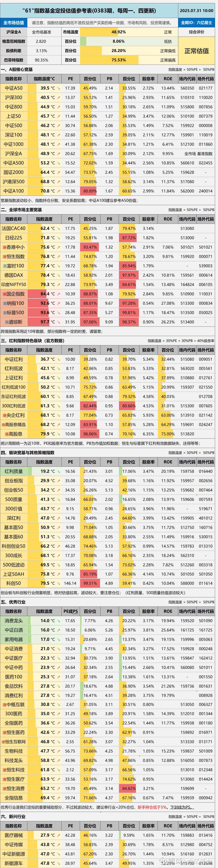Click code 159996 in 家用电器 row

[x=187, y=640]
